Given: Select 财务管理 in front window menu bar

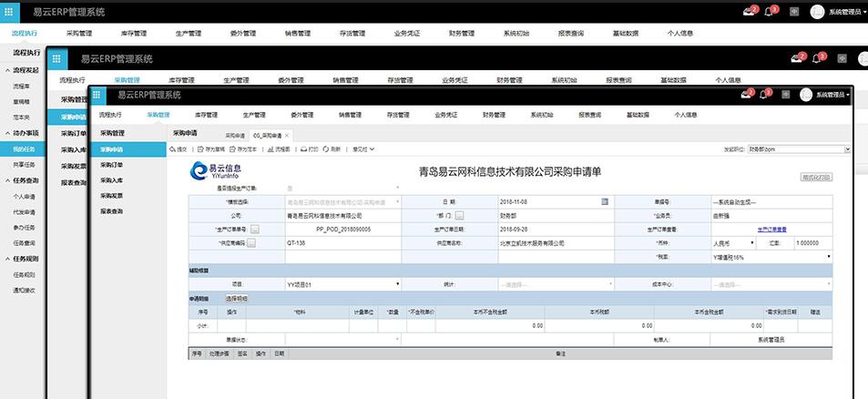Looking at the screenshot, I should coord(494,115).
